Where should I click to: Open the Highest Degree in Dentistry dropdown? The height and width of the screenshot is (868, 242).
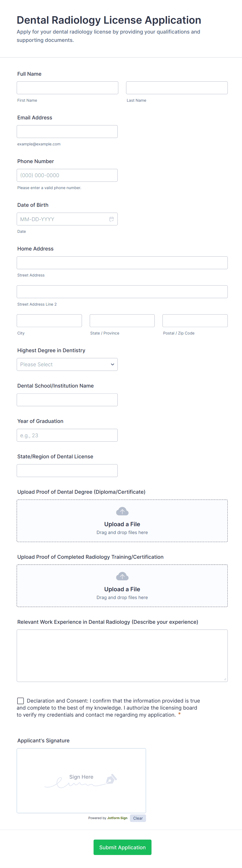point(67,364)
